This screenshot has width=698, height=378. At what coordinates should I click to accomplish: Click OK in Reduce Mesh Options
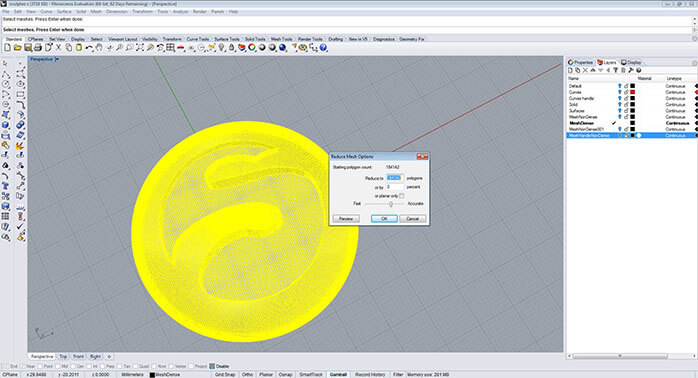(384, 219)
